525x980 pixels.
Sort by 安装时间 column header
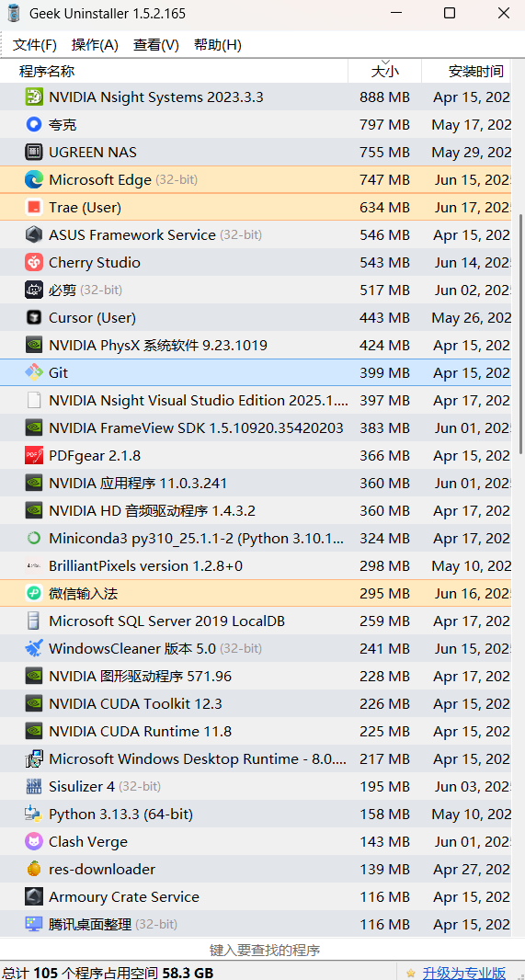click(x=474, y=72)
